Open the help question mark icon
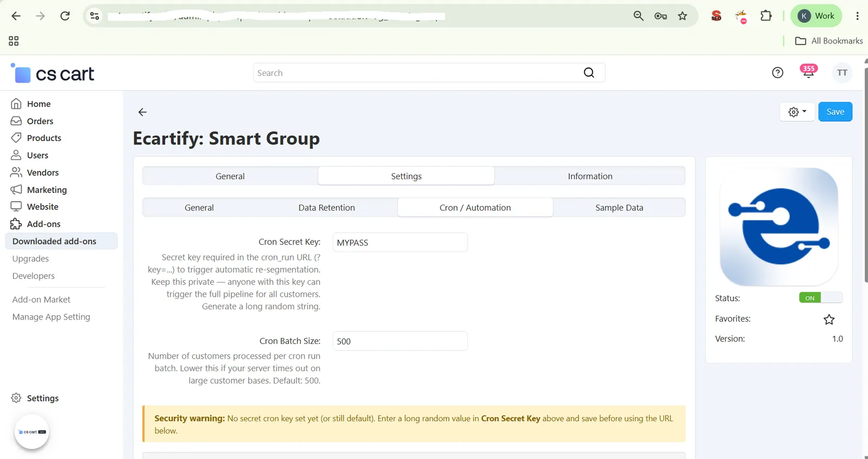 (777, 73)
